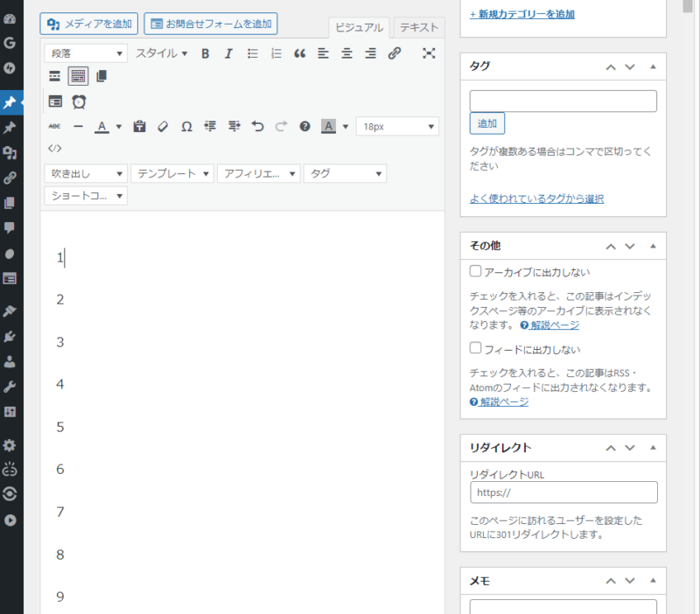Image resolution: width=700 pixels, height=614 pixels.
Task: Click the メディアを追加 button
Action: [89, 24]
